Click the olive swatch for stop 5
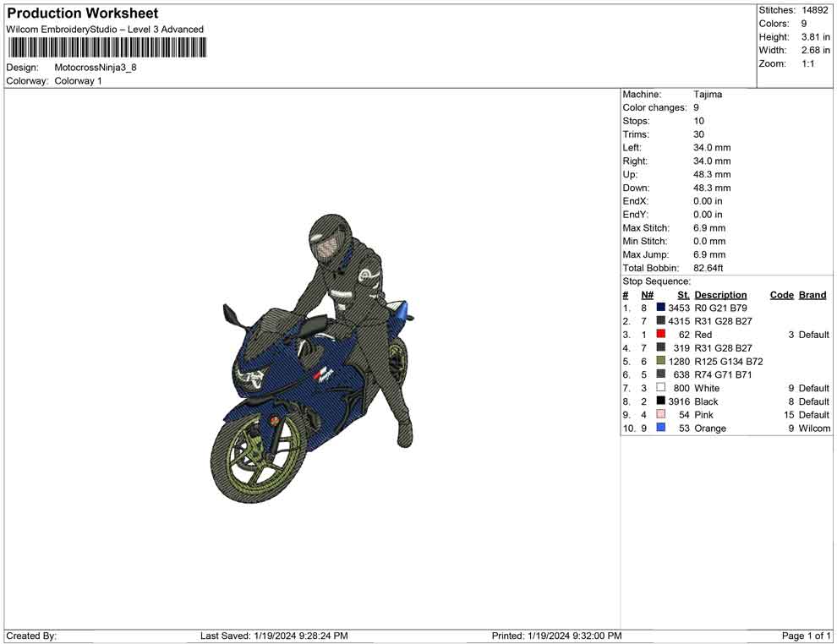The width and height of the screenshot is (837, 644). click(661, 361)
